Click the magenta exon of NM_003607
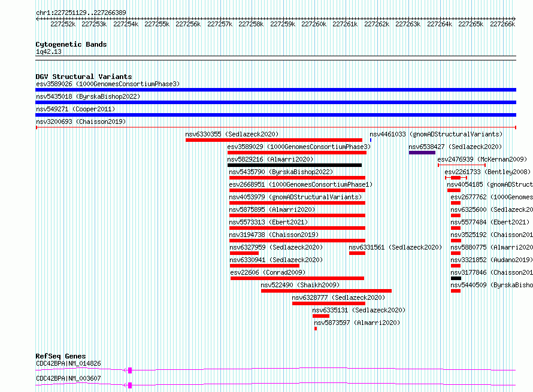Viewport: 533px width, 392px height. pyautogui.click(x=130, y=385)
